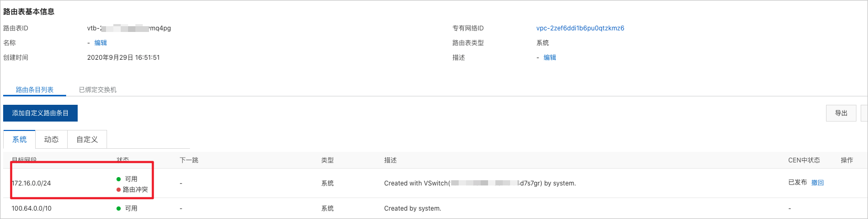Edit the route table 名称
Viewport: 868px width, 219px height.
101,43
